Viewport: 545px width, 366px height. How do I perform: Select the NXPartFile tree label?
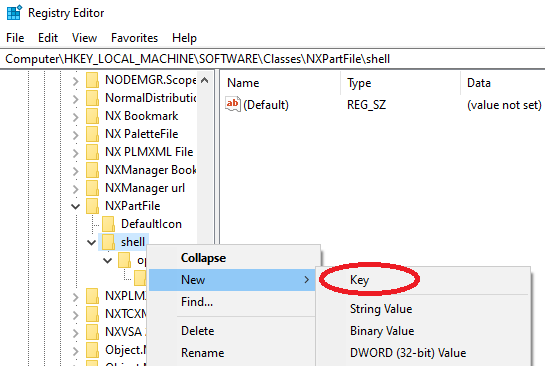[x=132, y=206]
